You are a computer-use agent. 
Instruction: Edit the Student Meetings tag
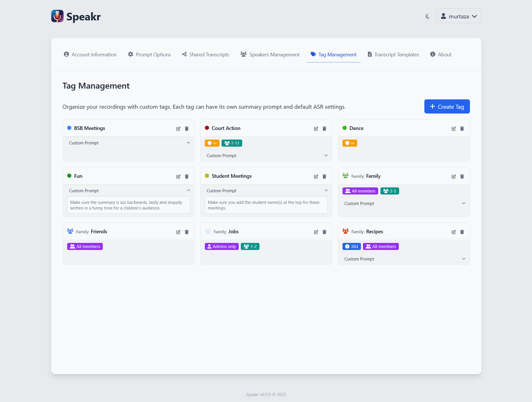click(316, 176)
